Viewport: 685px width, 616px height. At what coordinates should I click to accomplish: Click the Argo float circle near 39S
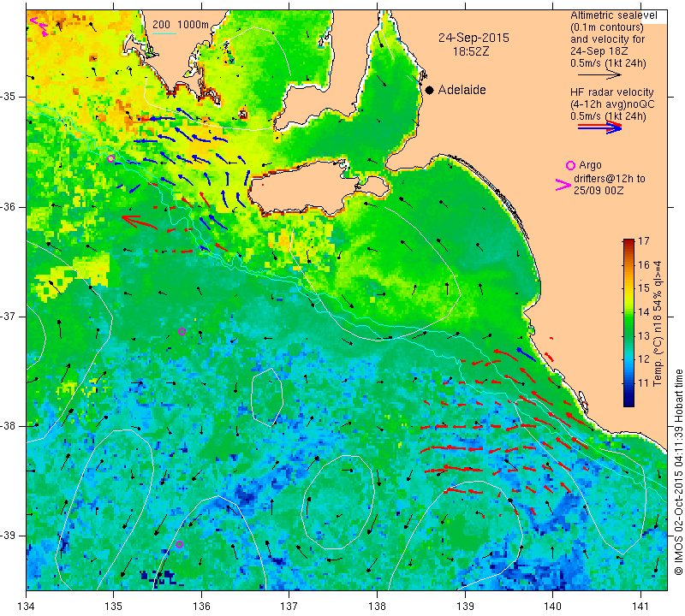point(179,544)
